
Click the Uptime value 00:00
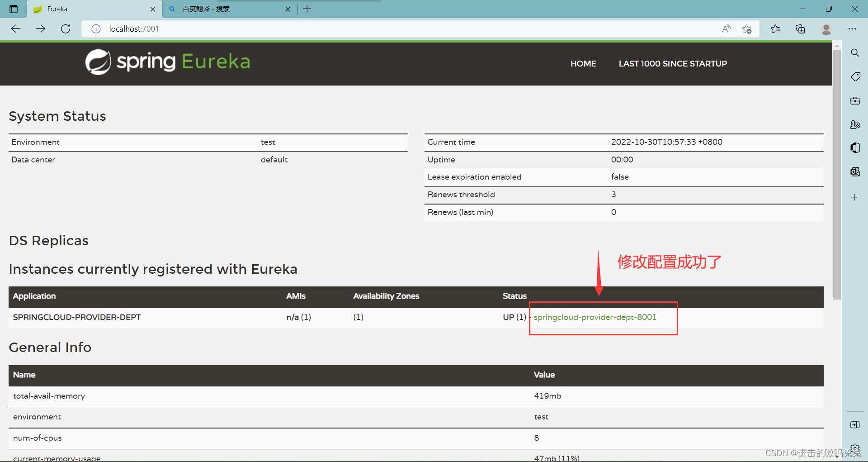(x=622, y=160)
